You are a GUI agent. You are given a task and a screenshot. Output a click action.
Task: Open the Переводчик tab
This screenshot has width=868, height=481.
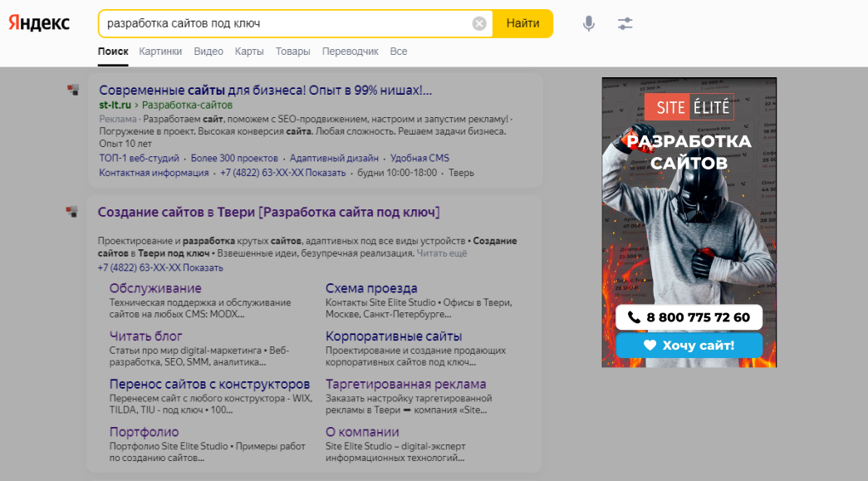pos(350,52)
